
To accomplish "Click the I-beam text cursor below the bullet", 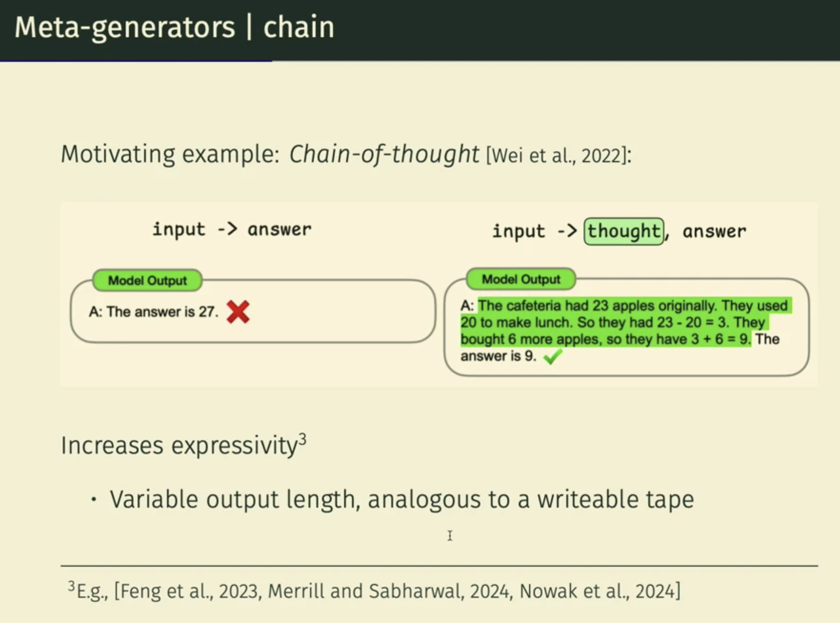I will (x=449, y=536).
